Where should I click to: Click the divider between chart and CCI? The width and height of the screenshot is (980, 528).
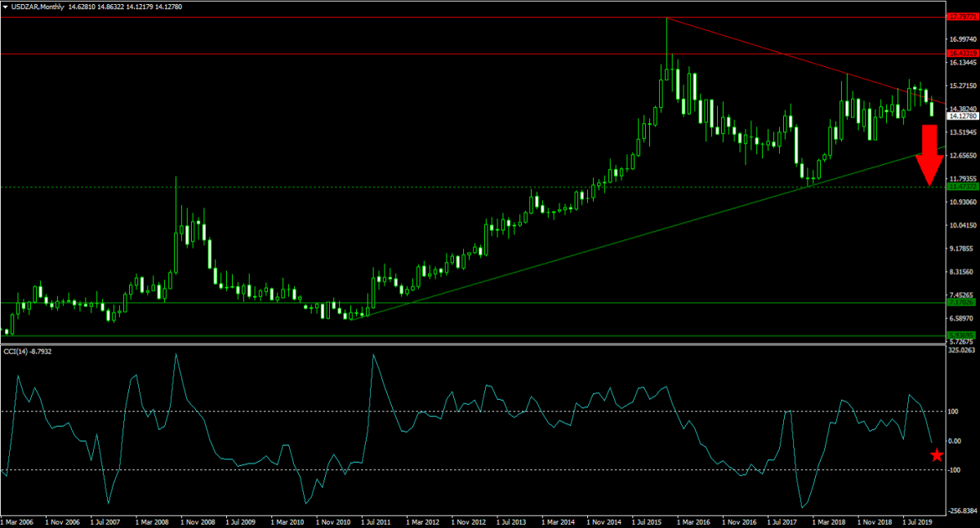pos(474,344)
